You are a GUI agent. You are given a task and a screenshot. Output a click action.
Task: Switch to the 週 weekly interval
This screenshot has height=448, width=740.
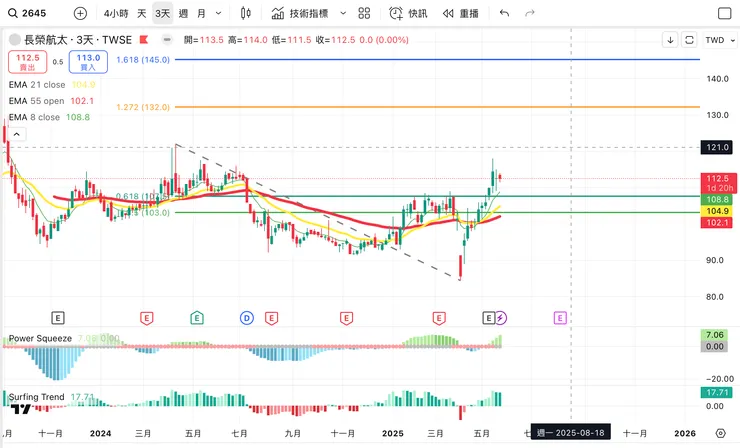(183, 13)
